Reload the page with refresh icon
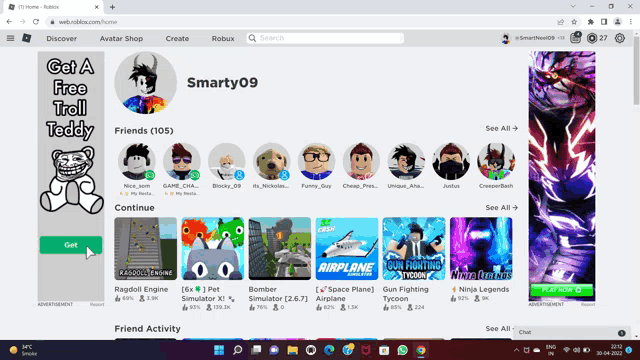 [x=36, y=22]
